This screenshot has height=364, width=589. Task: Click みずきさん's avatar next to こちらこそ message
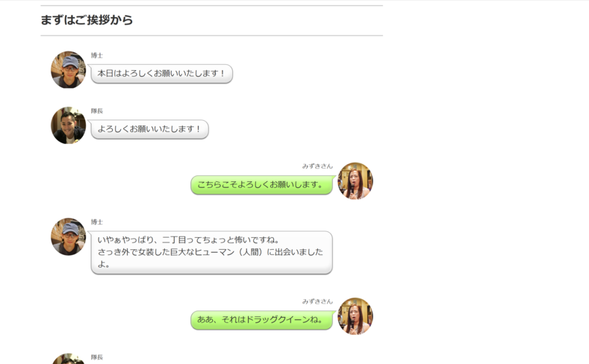pos(355,181)
